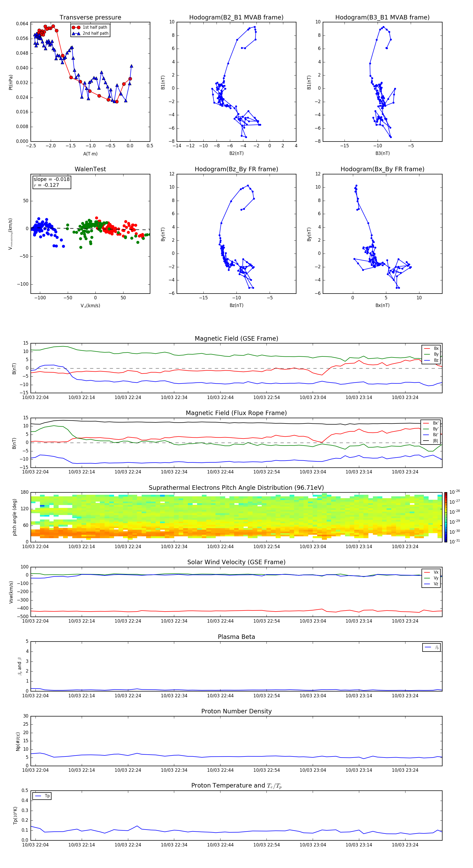This screenshot has width=473, height=868.
Task: Click the 'Vz' legend entry
Action: pyautogui.click(x=431, y=584)
